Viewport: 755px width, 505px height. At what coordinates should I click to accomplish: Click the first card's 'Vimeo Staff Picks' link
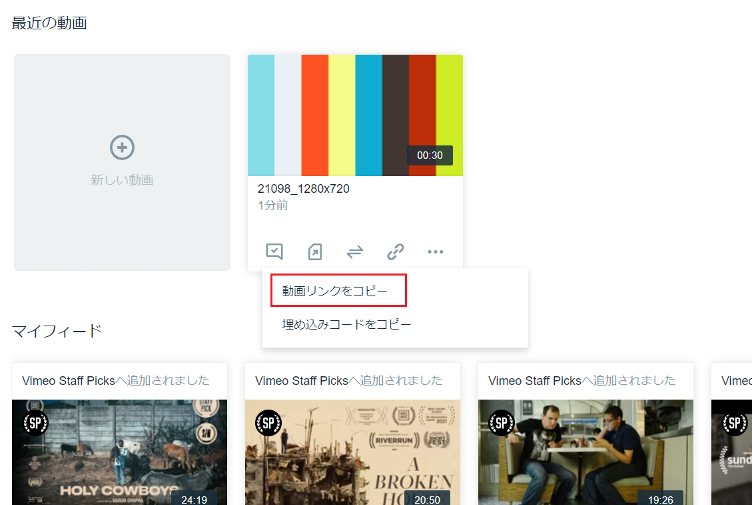click(x=68, y=381)
